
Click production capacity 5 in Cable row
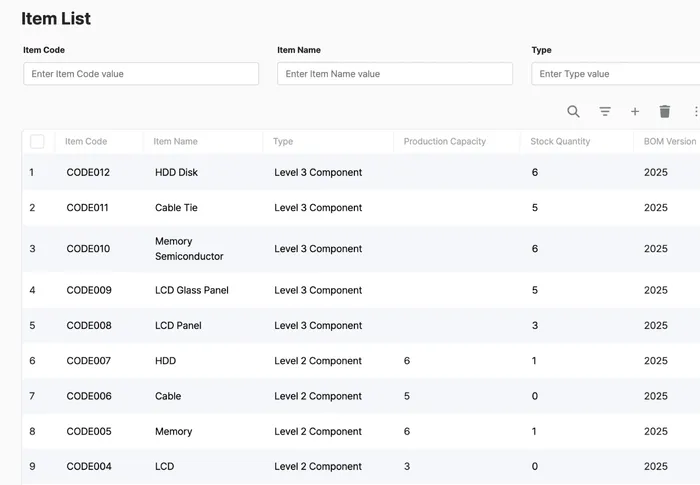tap(407, 396)
